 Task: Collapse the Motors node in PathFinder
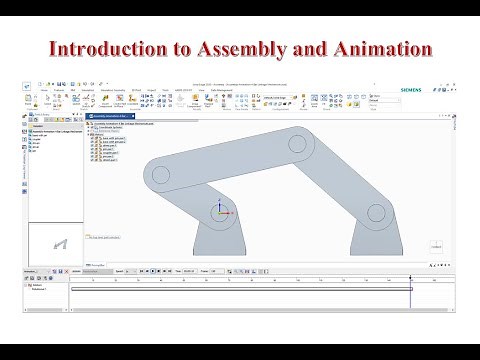click(89, 135)
